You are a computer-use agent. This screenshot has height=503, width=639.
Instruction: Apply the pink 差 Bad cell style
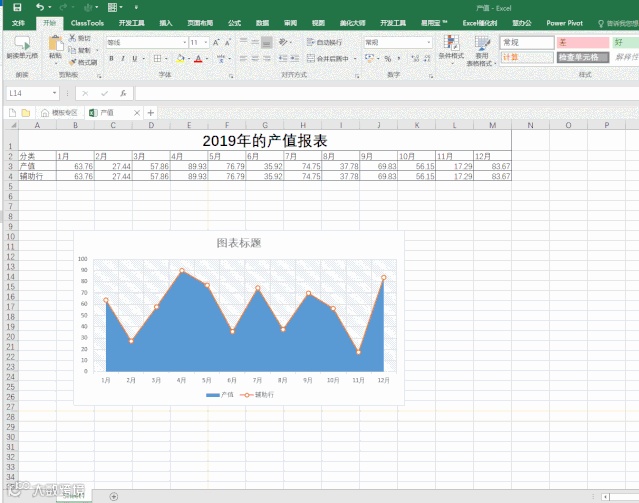pyautogui.click(x=583, y=42)
